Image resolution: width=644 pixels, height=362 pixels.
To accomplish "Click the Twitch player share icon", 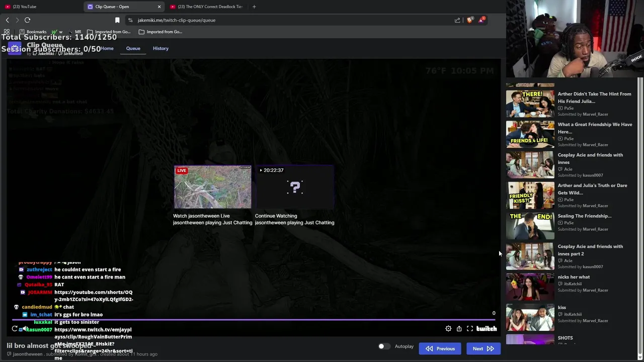I will tap(459, 328).
